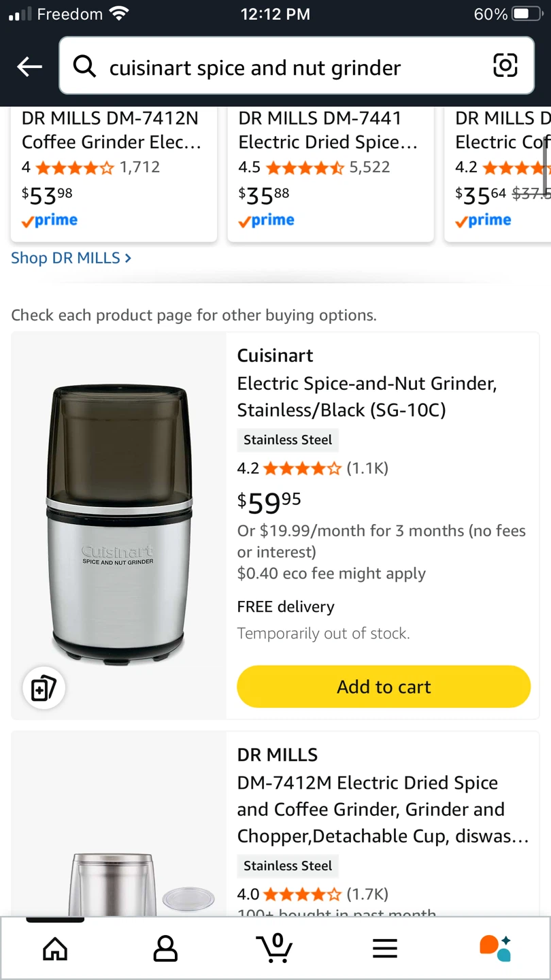This screenshot has height=980, width=551.
Task: Launch the AI assistant chat icon
Action: tap(495, 947)
